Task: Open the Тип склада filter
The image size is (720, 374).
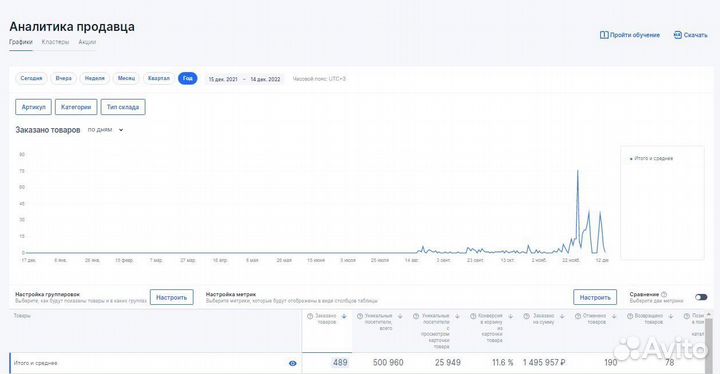Action: pyautogui.click(x=123, y=107)
